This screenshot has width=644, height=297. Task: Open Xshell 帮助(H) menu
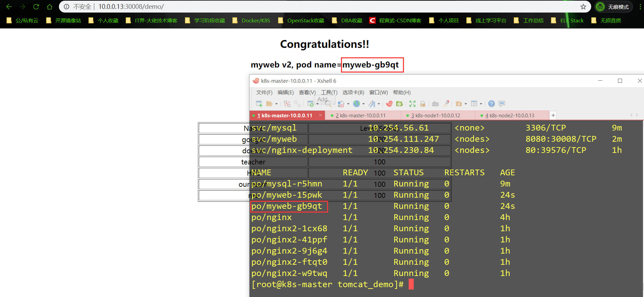tap(402, 93)
